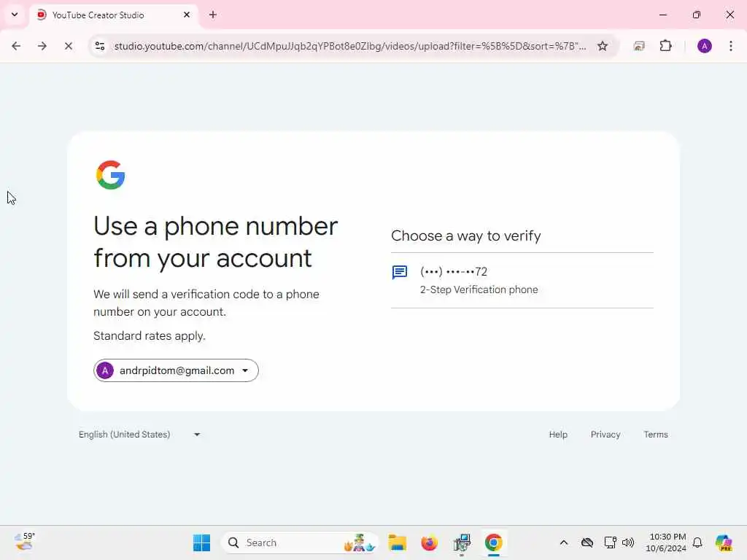Restore down the Chrome window
Image resolution: width=747 pixels, height=560 pixels.
click(x=696, y=15)
